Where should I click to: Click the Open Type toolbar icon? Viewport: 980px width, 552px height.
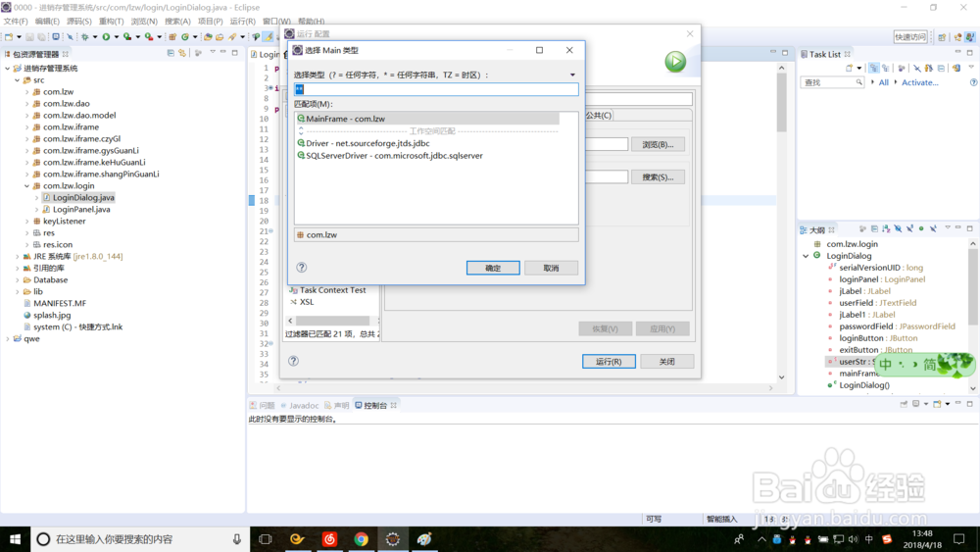(x=208, y=37)
